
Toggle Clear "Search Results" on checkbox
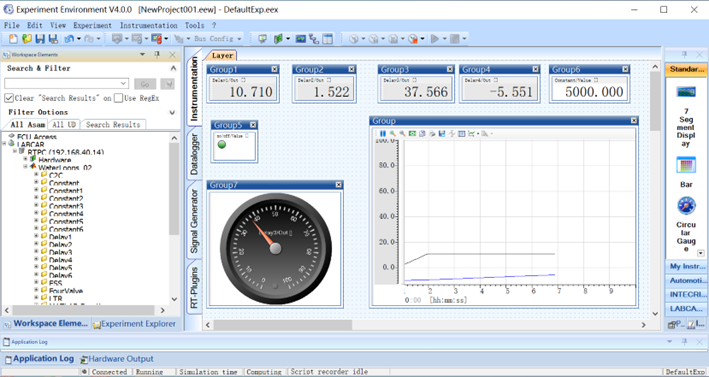(9, 98)
